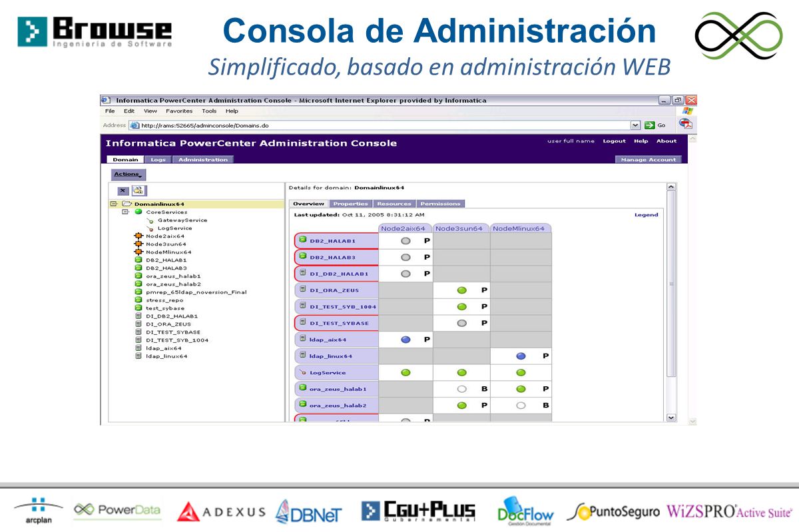Click ora_zeus_halab1 backup status under Node3sun64
The image size is (799, 532).
point(461,389)
